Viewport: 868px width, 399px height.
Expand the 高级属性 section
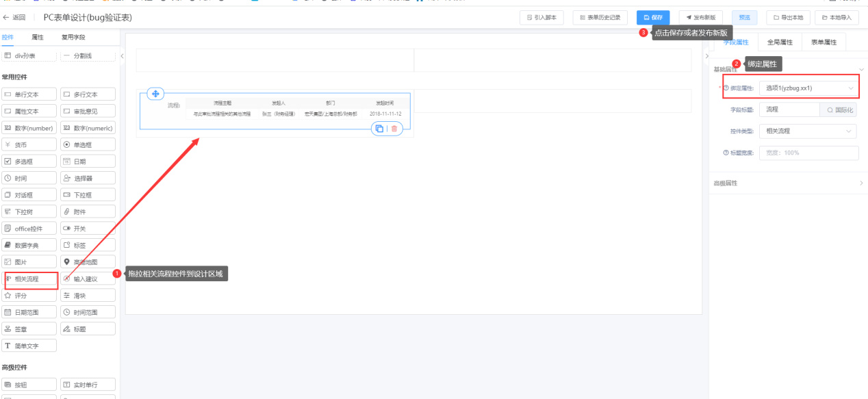click(x=787, y=183)
